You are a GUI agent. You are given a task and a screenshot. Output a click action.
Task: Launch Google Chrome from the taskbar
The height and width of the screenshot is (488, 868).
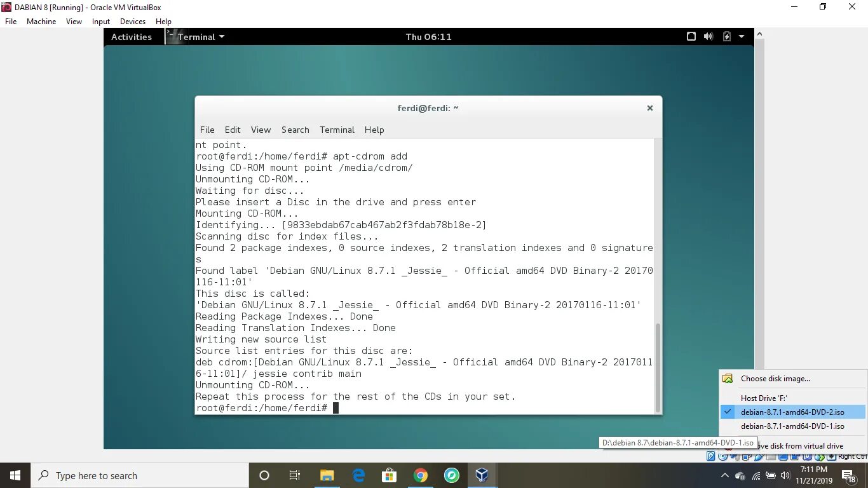[x=420, y=475]
